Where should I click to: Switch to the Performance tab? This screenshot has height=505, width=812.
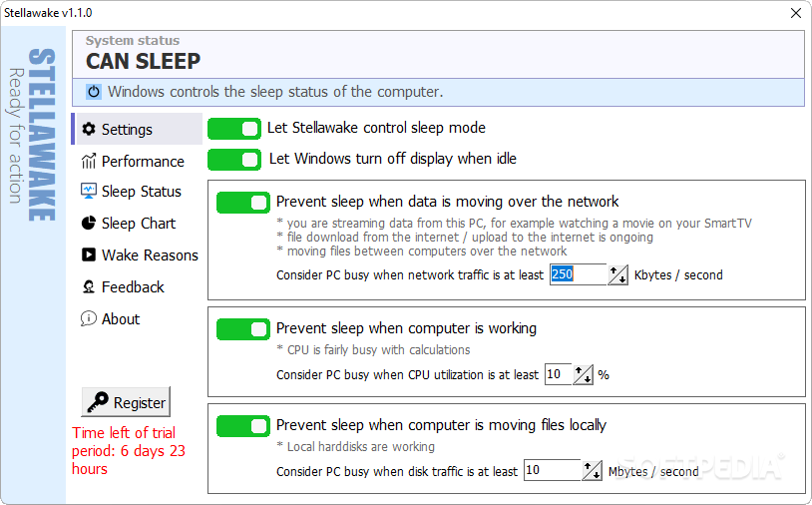pyautogui.click(x=139, y=161)
